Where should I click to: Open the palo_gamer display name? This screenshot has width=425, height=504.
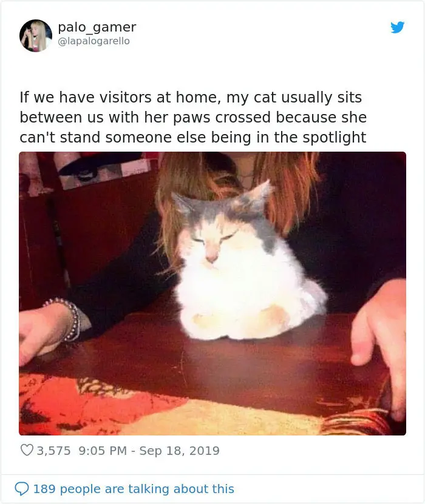(97, 27)
